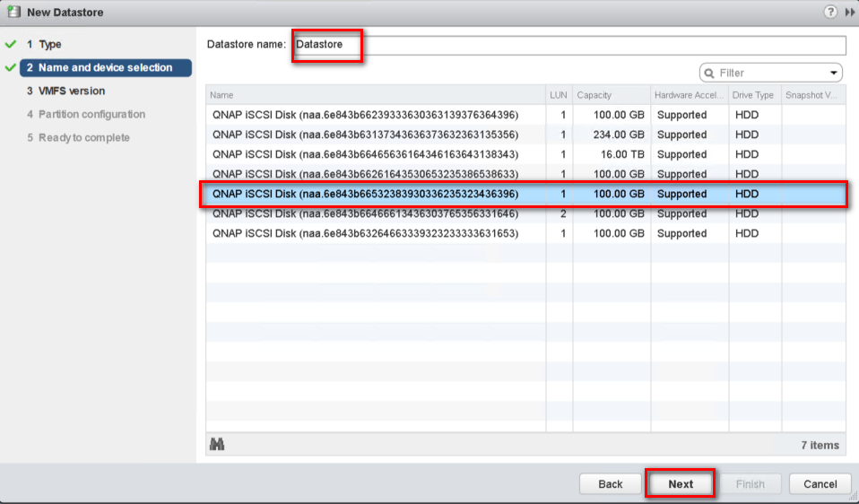The image size is (859, 504).
Task: Open the help question mark icon
Action: click(x=830, y=12)
